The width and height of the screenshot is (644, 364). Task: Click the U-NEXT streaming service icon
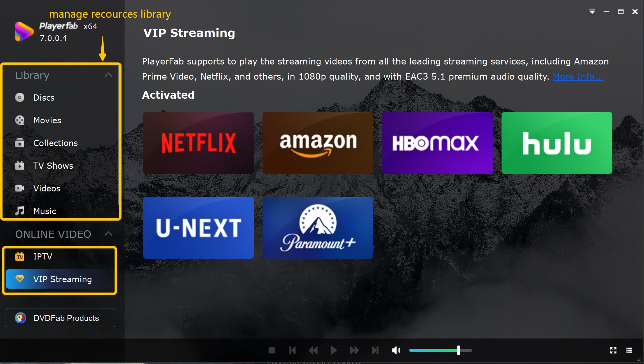tap(198, 228)
